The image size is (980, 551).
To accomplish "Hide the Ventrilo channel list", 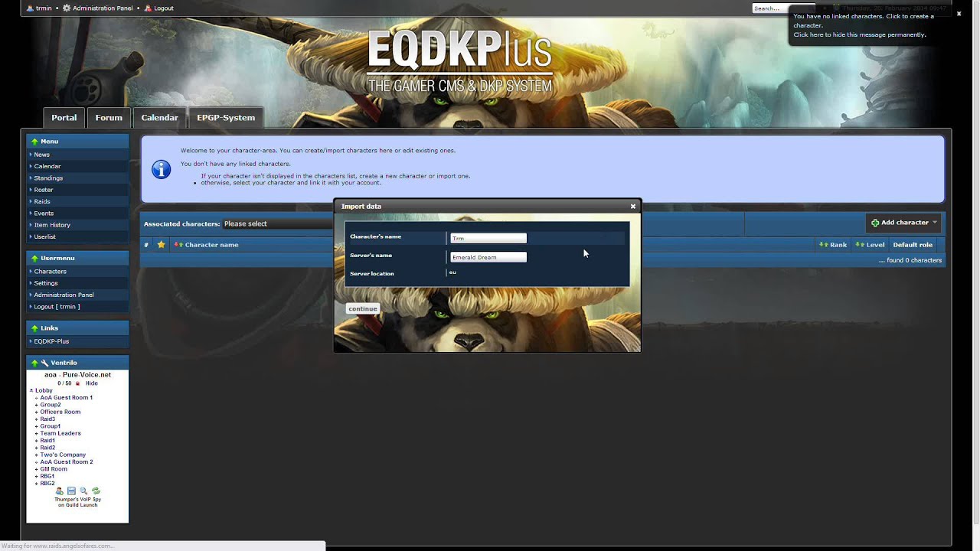I will (x=92, y=383).
